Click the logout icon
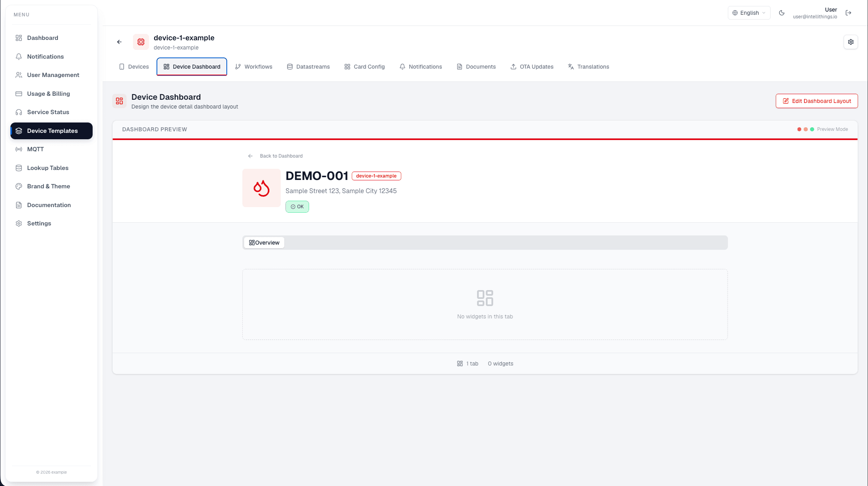The height and width of the screenshot is (486, 868). pyautogui.click(x=848, y=13)
